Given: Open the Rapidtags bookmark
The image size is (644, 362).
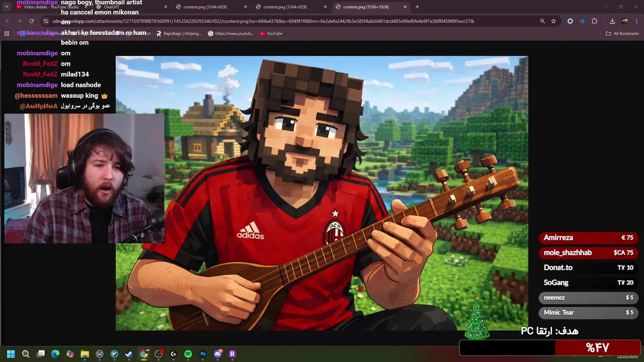Looking at the screenshot, I should 179,33.
